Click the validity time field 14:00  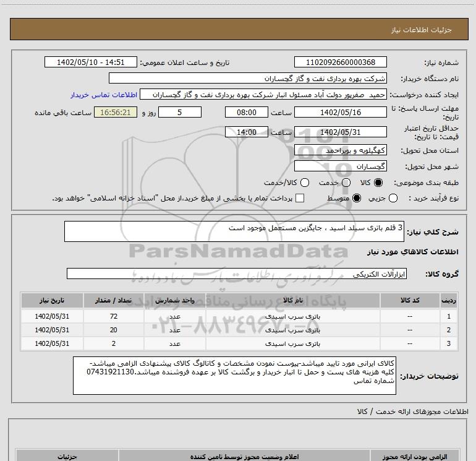[247, 132]
